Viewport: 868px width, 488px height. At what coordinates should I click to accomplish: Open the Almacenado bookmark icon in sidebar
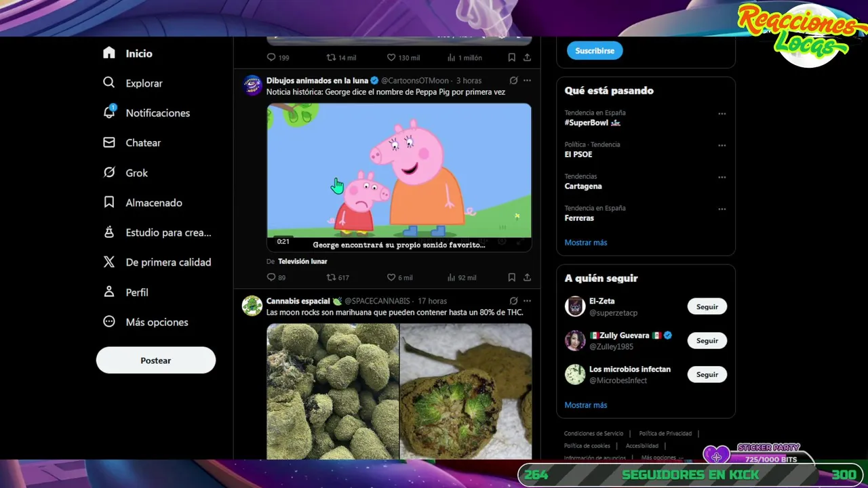pyautogui.click(x=109, y=202)
